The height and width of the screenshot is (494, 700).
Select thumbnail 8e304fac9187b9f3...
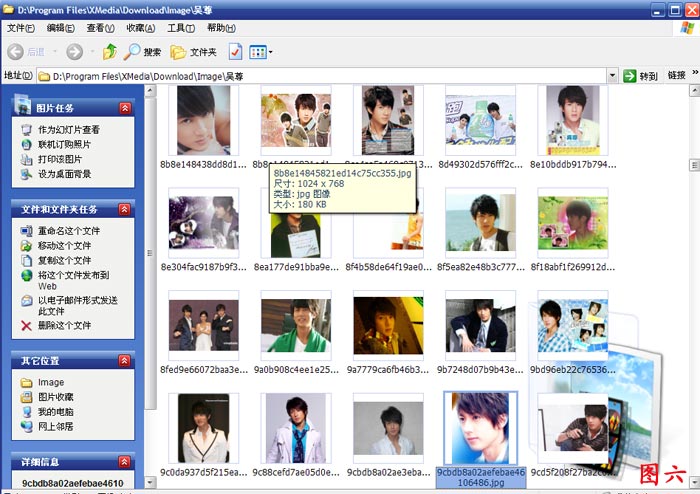[204, 223]
